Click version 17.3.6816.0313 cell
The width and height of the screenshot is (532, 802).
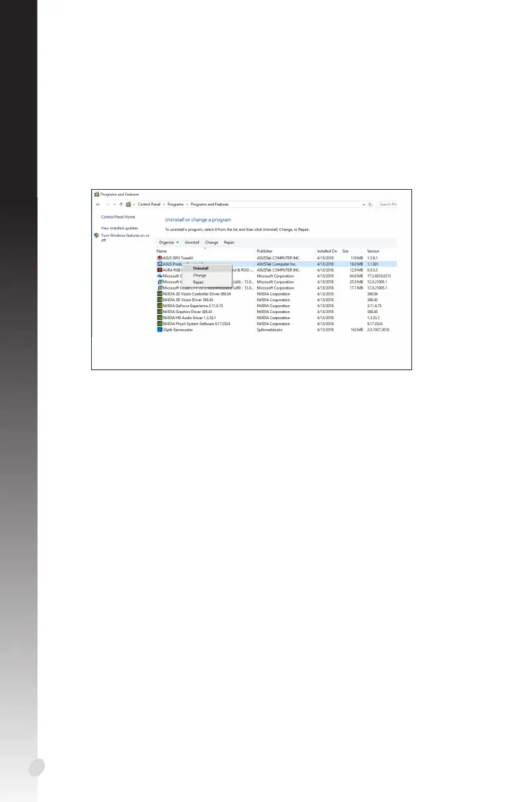click(x=379, y=276)
